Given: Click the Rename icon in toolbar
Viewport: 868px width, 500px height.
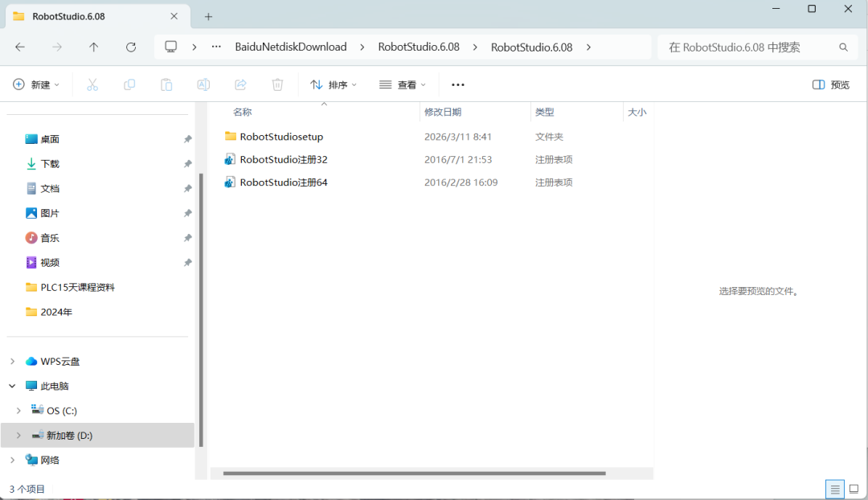Looking at the screenshot, I should [x=203, y=84].
